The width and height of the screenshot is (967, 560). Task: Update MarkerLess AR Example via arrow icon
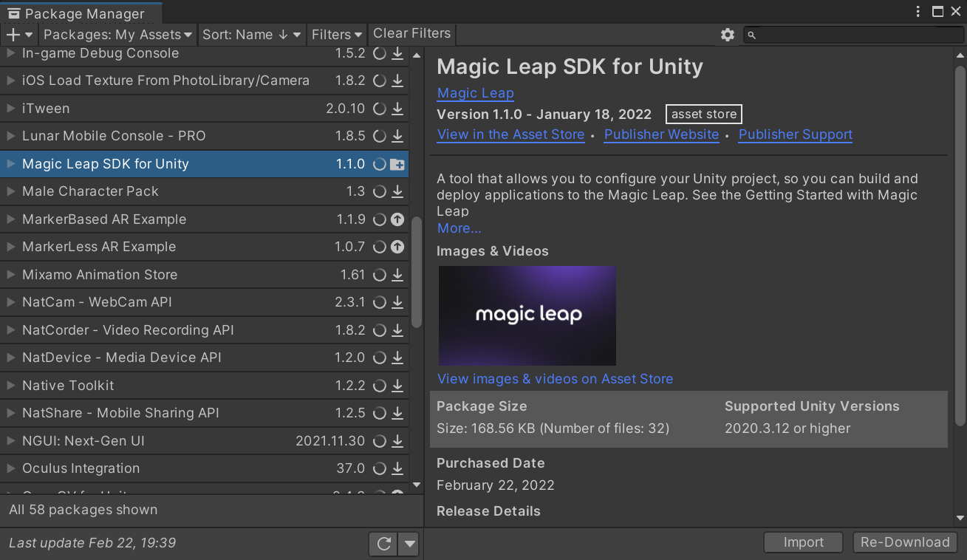[x=397, y=247]
